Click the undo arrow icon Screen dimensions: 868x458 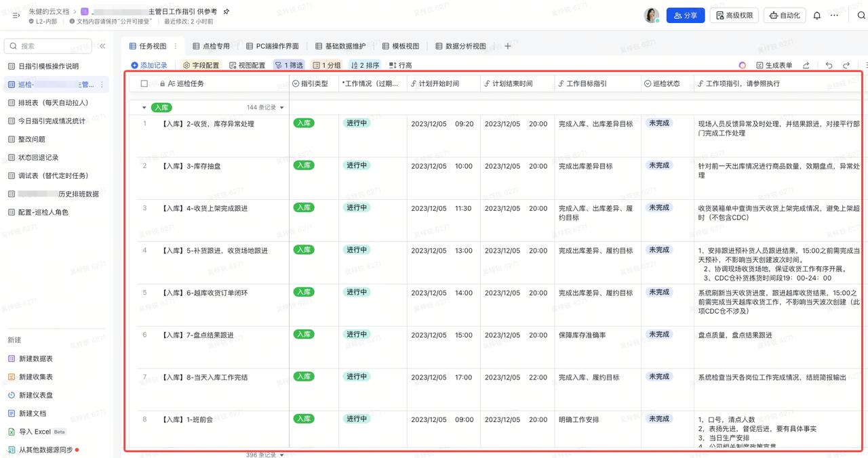pyautogui.click(x=829, y=66)
